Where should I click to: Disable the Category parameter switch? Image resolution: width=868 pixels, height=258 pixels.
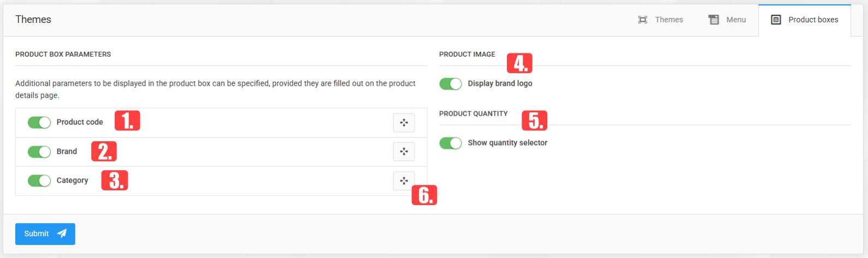tap(39, 181)
